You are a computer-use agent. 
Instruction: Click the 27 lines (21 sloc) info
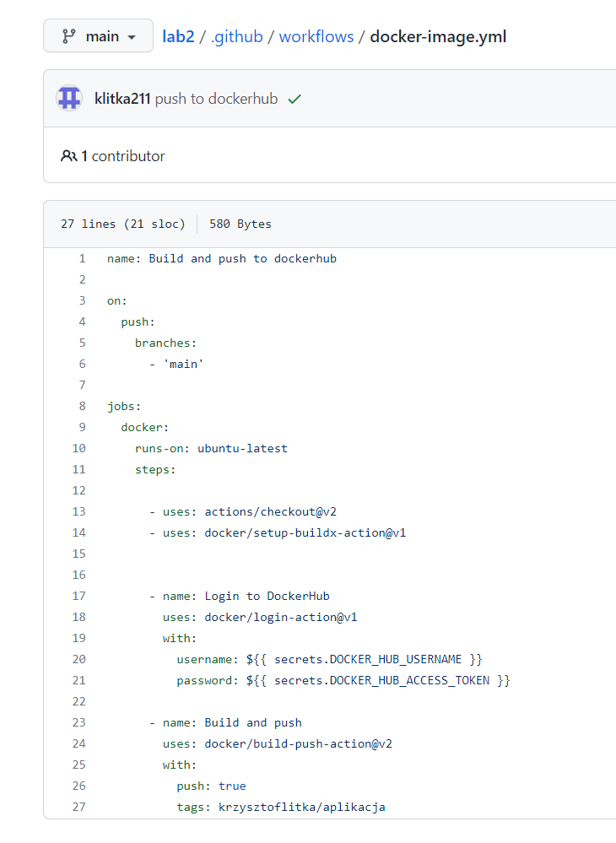click(x=123, y=224)
